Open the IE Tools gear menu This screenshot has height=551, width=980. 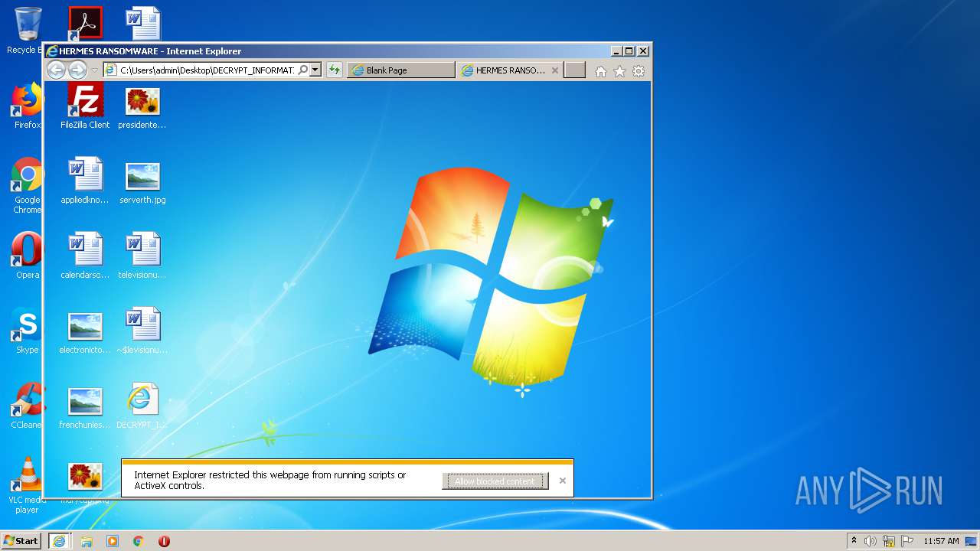639,71
